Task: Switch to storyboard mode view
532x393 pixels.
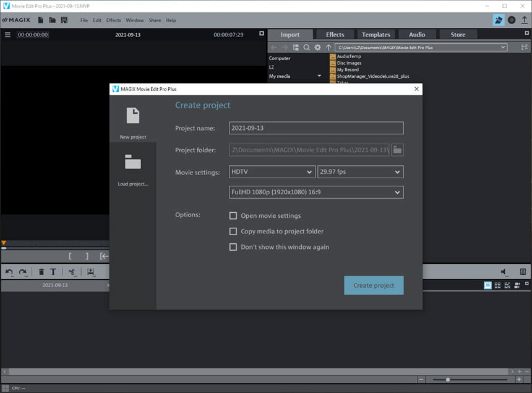Action: 487,285
